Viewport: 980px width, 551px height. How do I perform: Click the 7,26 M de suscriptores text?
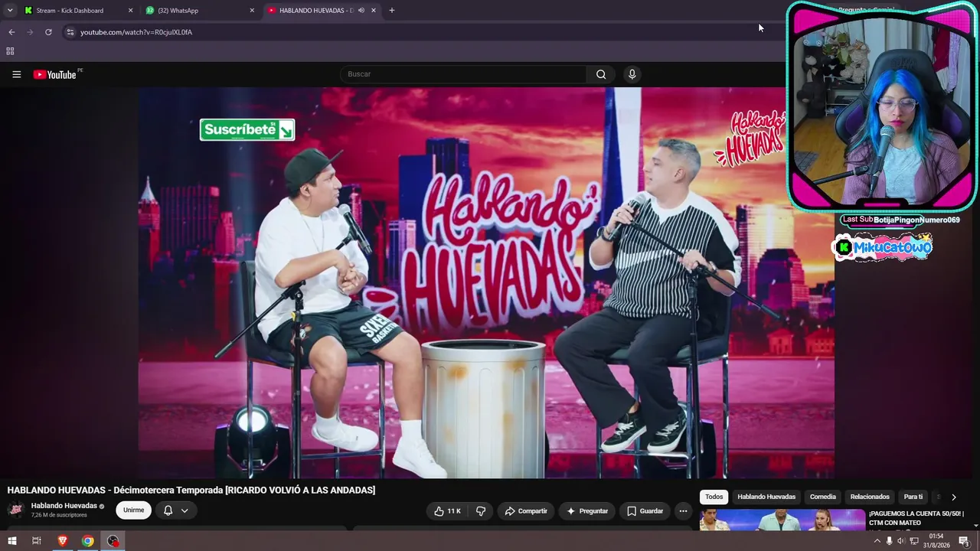coord(59,515)
